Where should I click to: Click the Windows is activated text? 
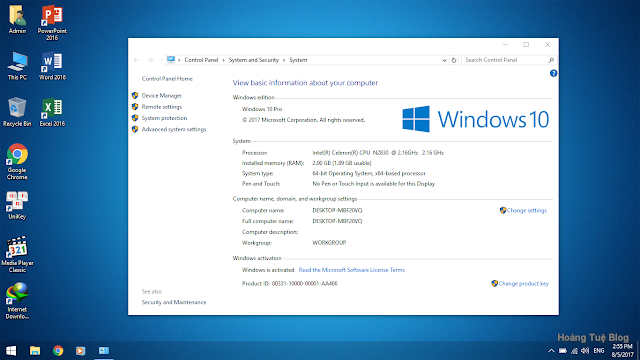[x=268, y=270]
